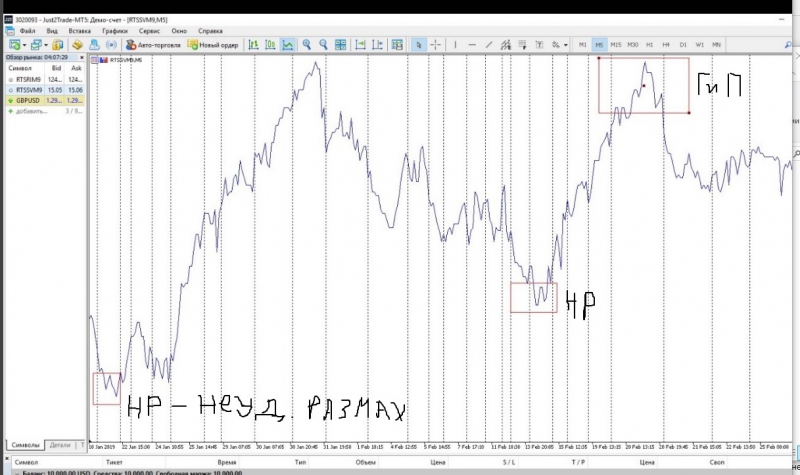The width and height of the screenshot is (800, 475).
Task: Click the Новый ордер button
Action: pos(213,45)
